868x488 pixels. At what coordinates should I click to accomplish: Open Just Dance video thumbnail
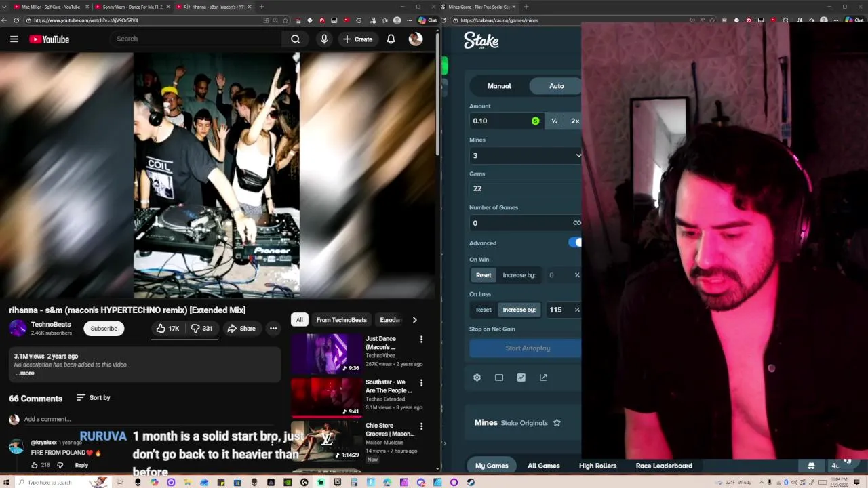click(327, 353)
